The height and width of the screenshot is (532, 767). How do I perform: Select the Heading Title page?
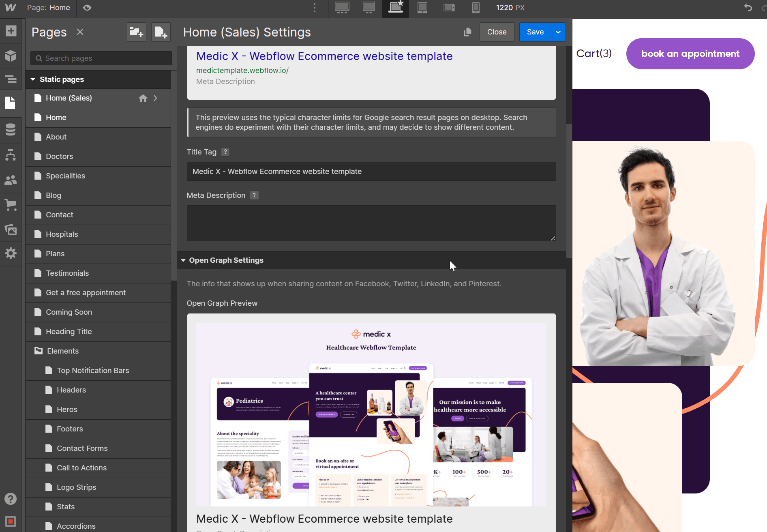click(x=98, y=332)
